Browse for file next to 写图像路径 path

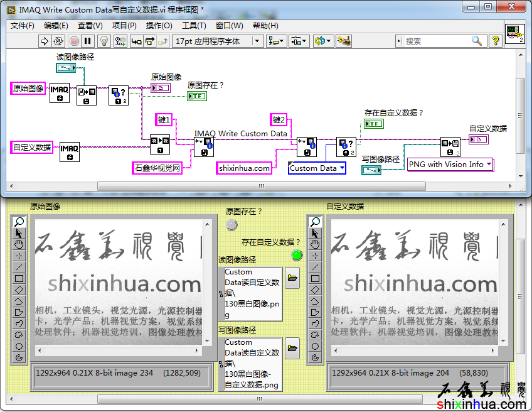pyautogui.click(x=292, y=348)
